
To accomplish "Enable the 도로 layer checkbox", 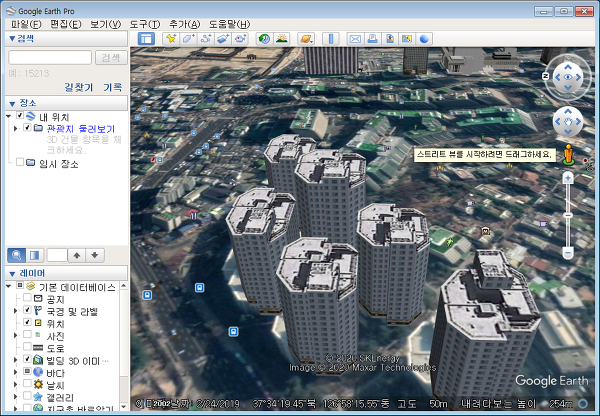I will point(27,346).
